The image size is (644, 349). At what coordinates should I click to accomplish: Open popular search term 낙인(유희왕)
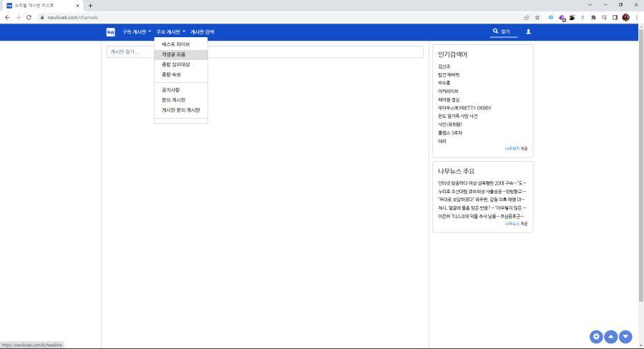450,124
